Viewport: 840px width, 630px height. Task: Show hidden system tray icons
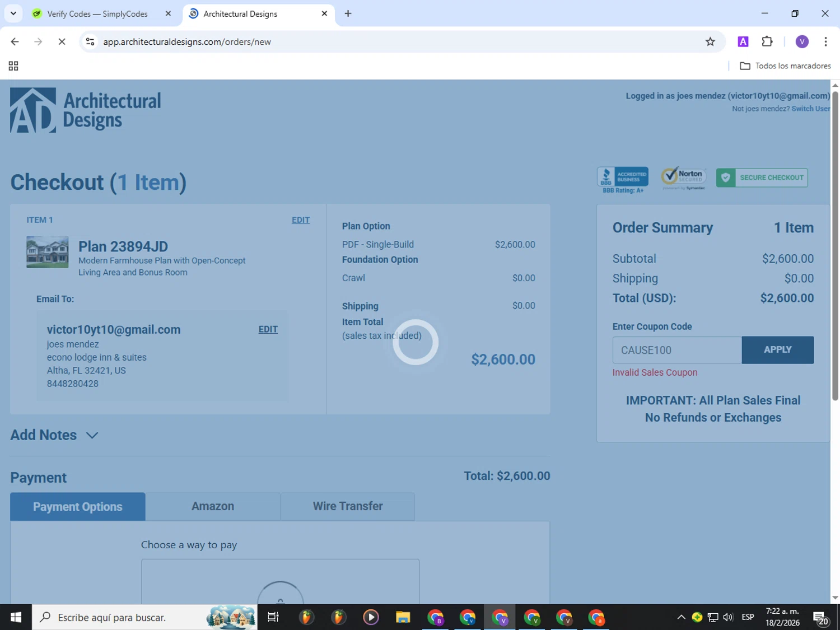click(681, 617)
